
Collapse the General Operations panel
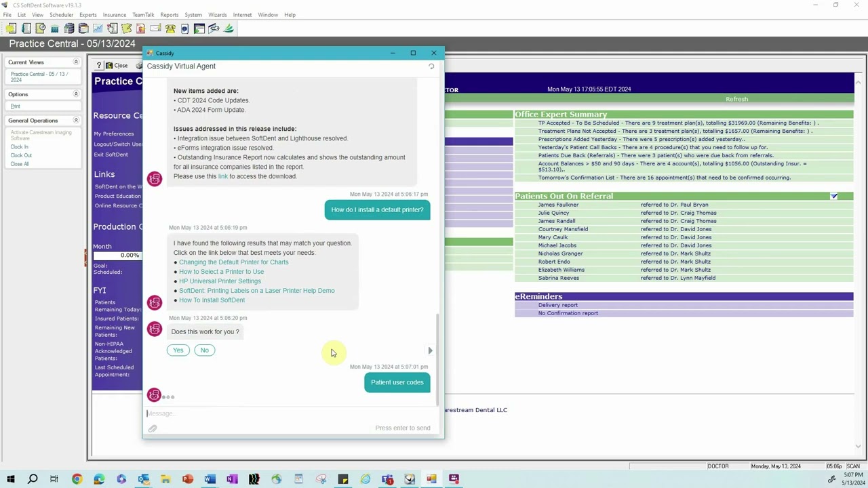coord(76,121)
